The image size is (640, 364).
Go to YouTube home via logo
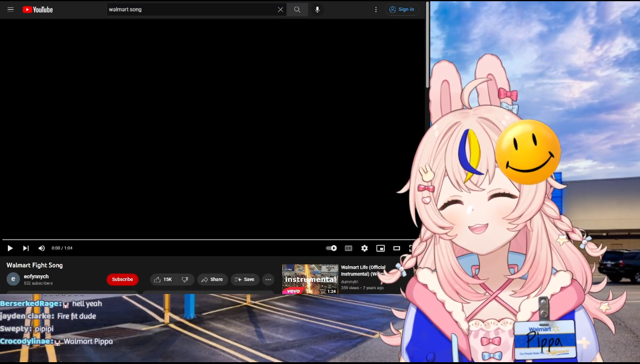click(37, 10)
